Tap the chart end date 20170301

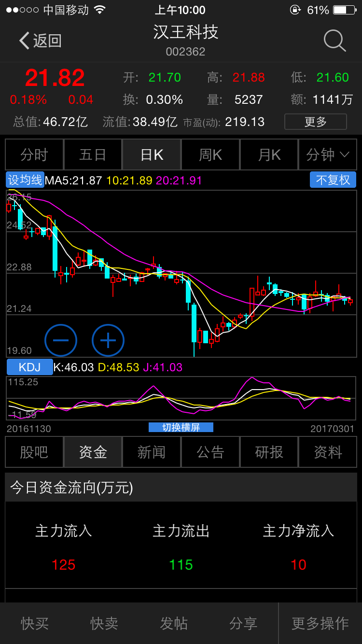tap(333, 429)
